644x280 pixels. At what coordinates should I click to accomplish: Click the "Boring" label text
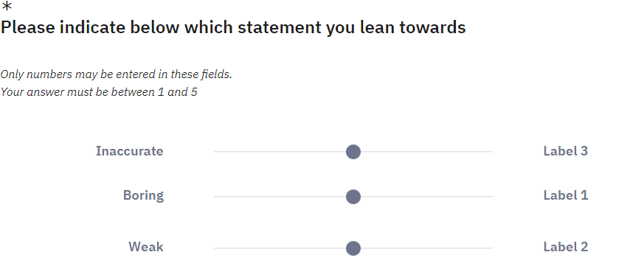[143, 195]
